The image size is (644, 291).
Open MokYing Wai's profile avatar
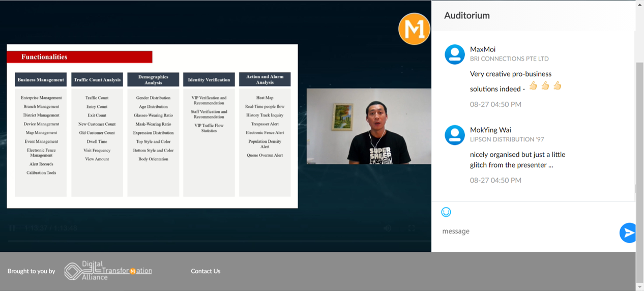[455, 135]
